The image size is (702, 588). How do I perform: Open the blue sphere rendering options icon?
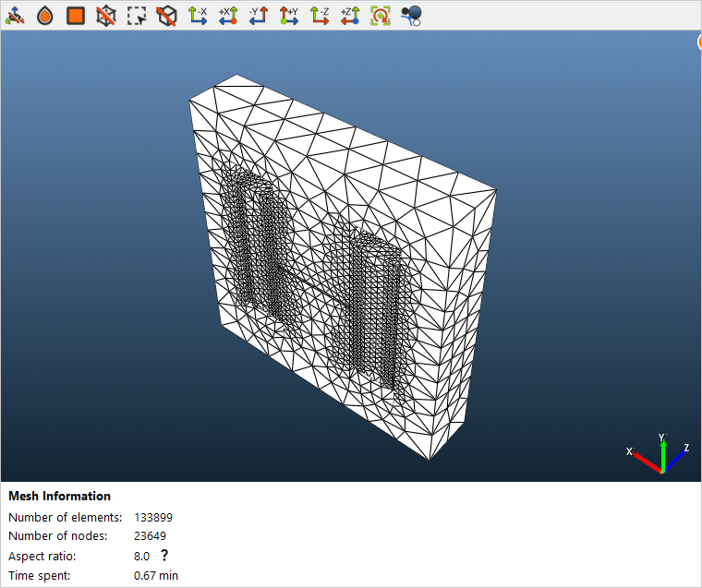(x=411, y=16)
